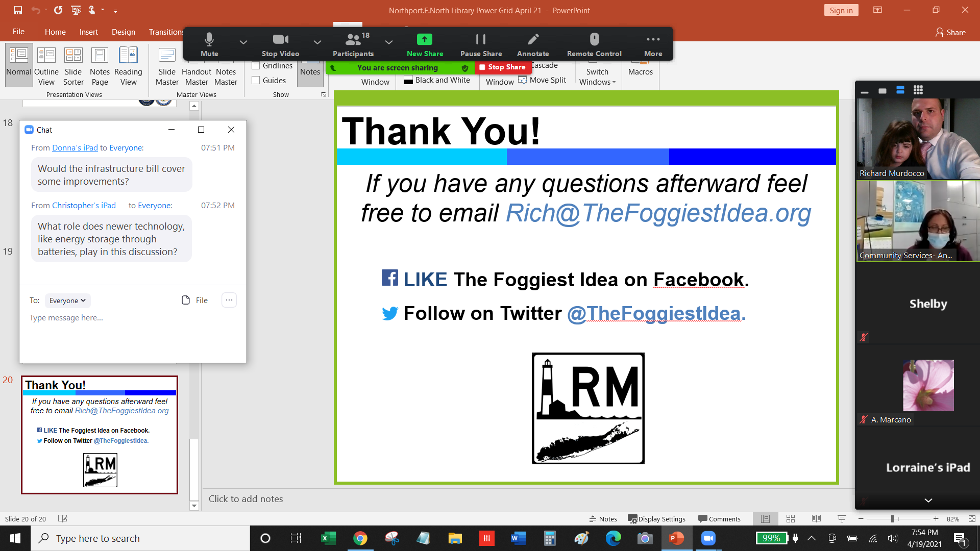Viewport: 980px width, 551px height.
Task: Open the Home ribbon tab
Action: (55, 32)
